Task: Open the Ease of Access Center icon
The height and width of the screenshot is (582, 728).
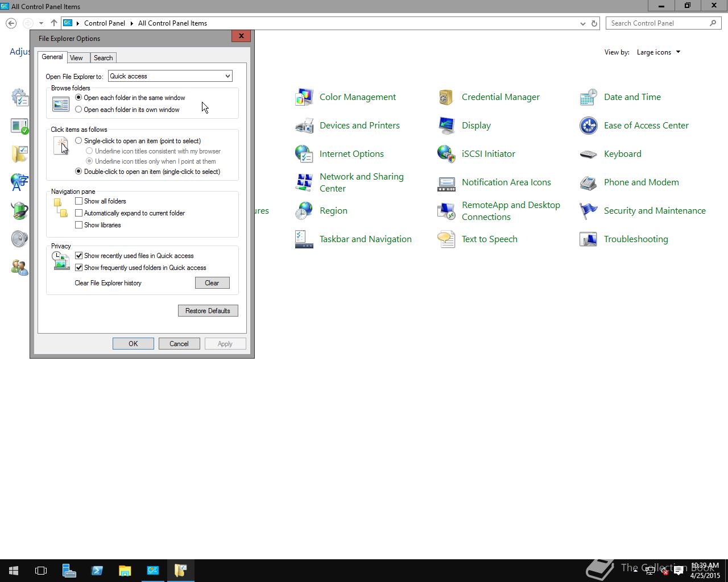Action: click(x=589, y=126)
